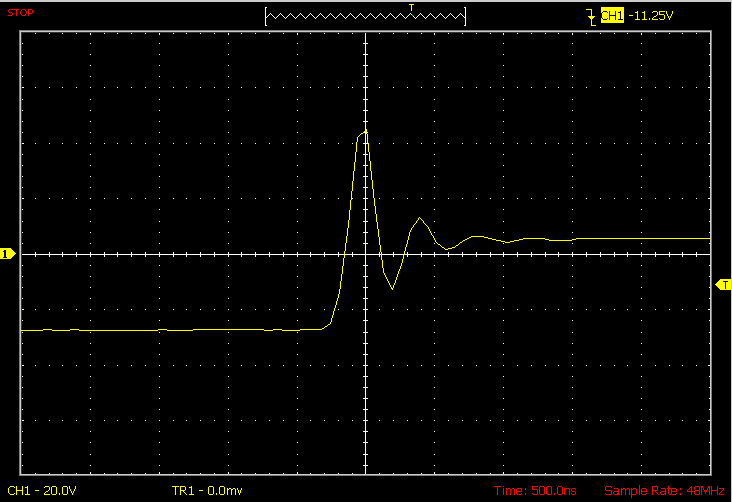This screenshot has width=732, height=502.
Task: Click the Time: 500.0ns timebase readout
Action: click(535, 490)
